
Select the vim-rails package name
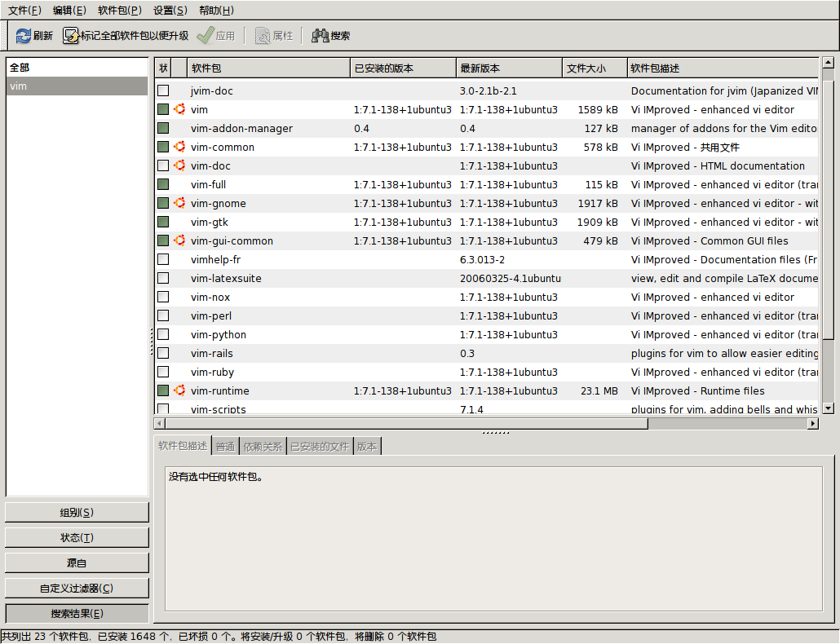[211, 353]
